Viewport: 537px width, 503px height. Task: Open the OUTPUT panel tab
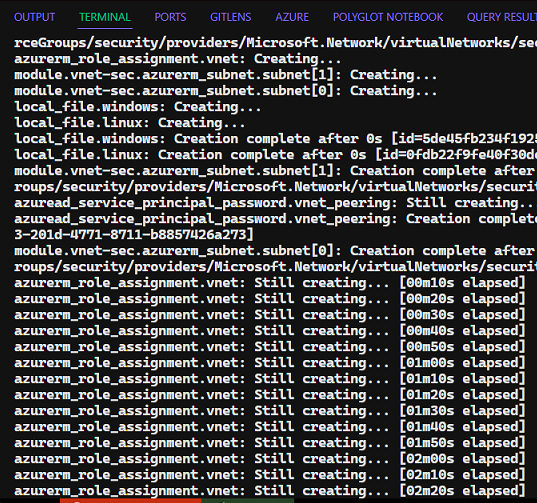pyautogui.click(x=34, y=17)
